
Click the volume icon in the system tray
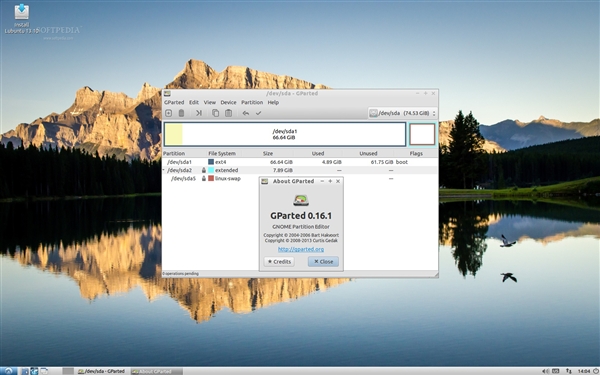coord(545,371)
